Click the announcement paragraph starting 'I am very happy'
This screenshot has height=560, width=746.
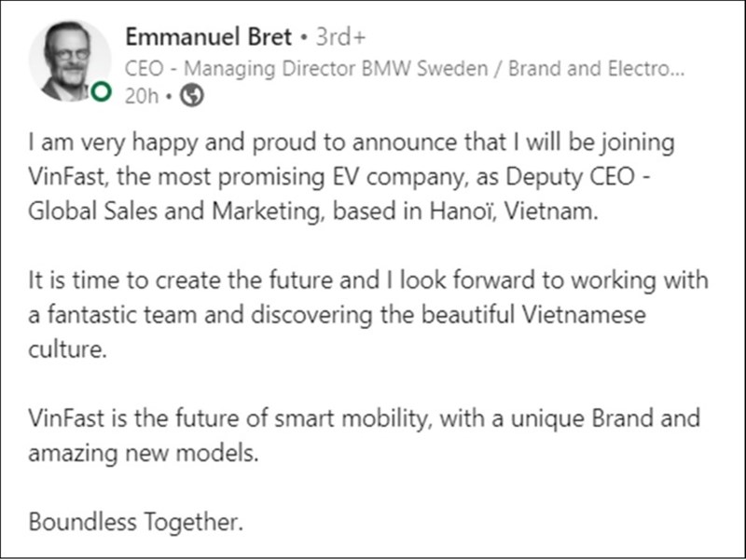click(x=364, y=177)
